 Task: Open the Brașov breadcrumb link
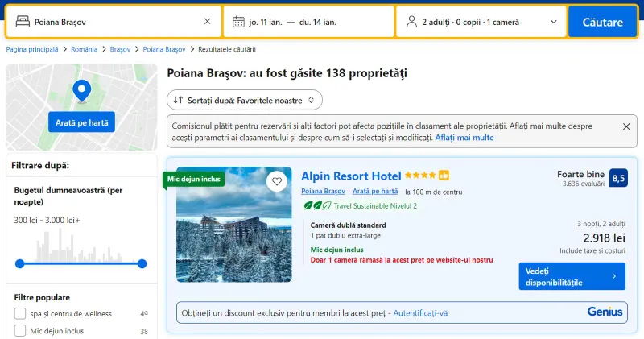[x=120, y=49]
